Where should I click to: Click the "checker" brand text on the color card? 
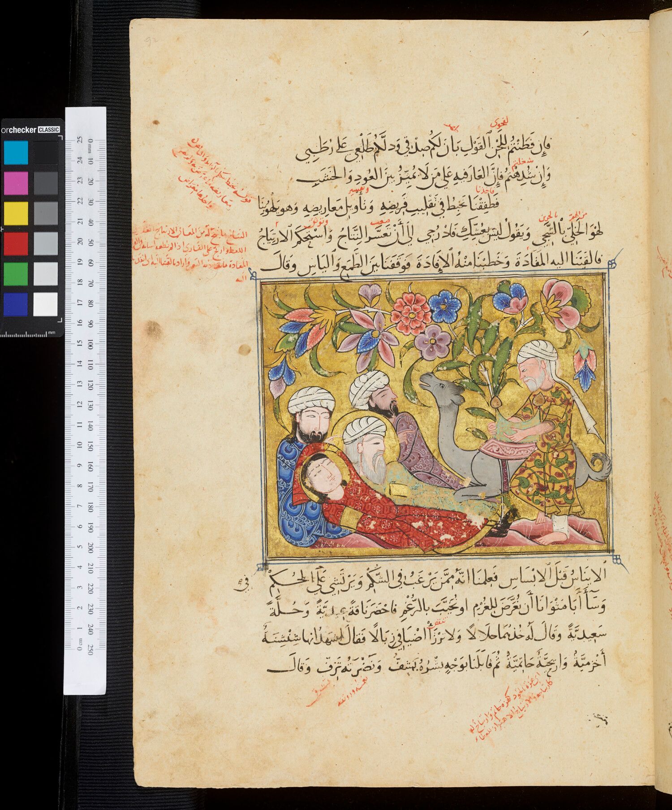tap(22, 130)
